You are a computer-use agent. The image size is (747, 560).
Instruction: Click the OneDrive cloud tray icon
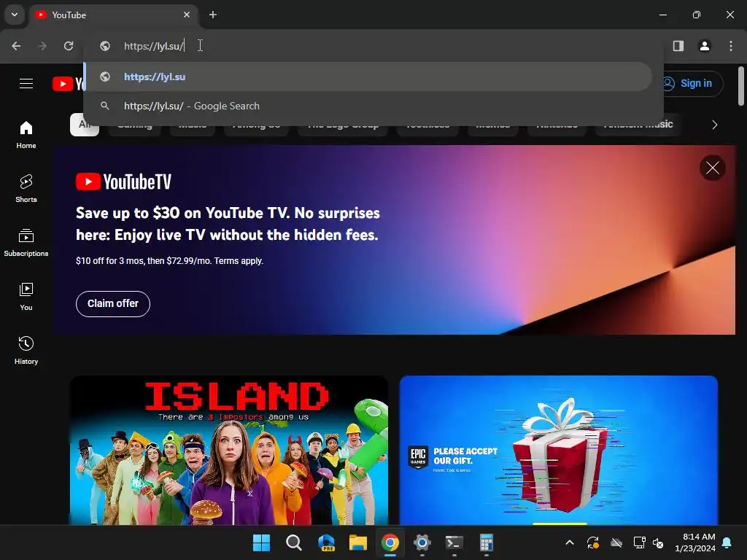click(x=616, y=542)
